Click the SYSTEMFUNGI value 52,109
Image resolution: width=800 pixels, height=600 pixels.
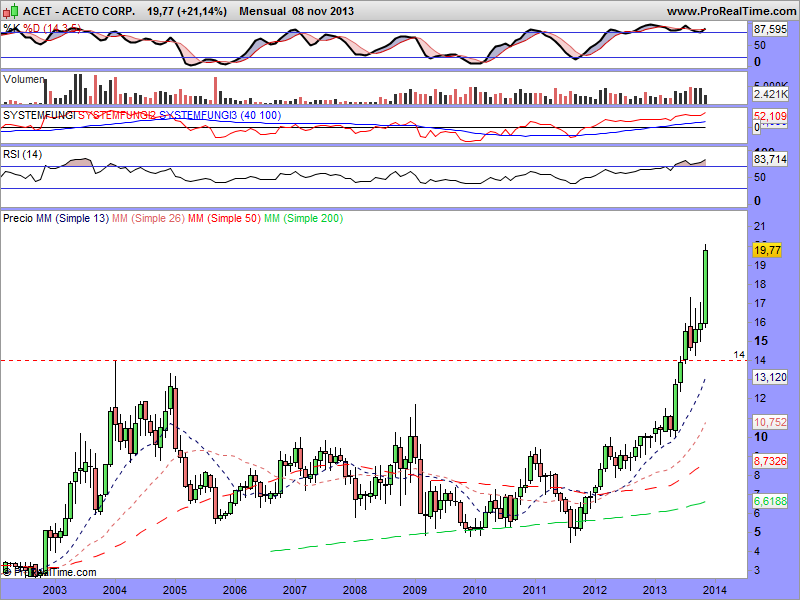point(770,116)
